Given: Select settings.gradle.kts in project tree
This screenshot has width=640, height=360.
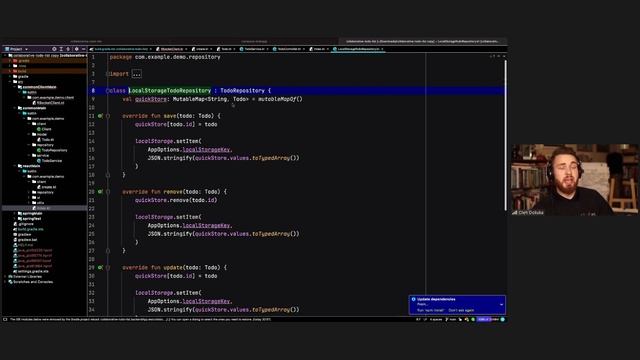Looking at the screenshot, I should (33, 271).
